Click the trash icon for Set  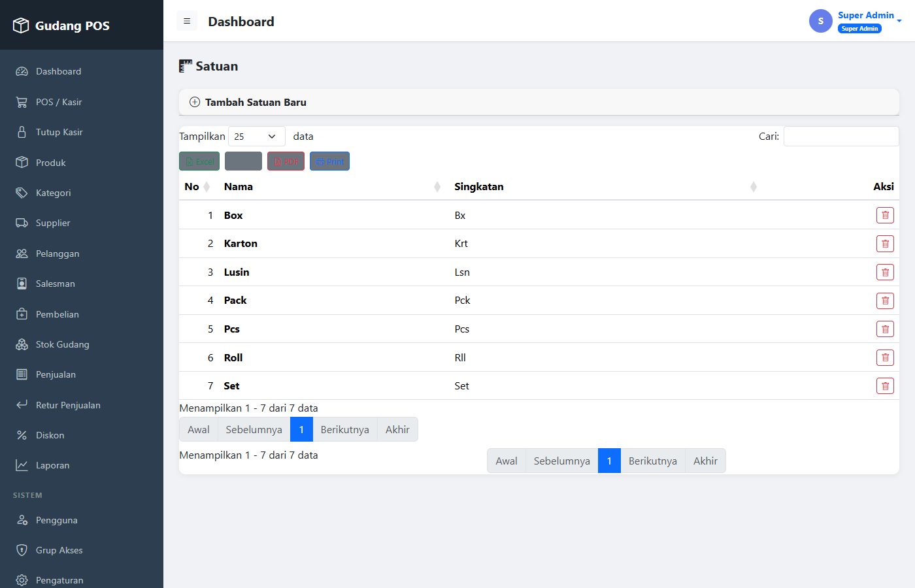(x=885, y=386)
